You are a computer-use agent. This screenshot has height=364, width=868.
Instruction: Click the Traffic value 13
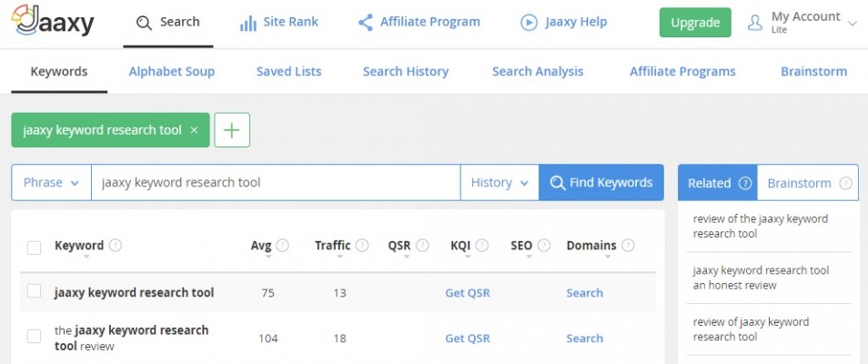click(x=340, y=293)
